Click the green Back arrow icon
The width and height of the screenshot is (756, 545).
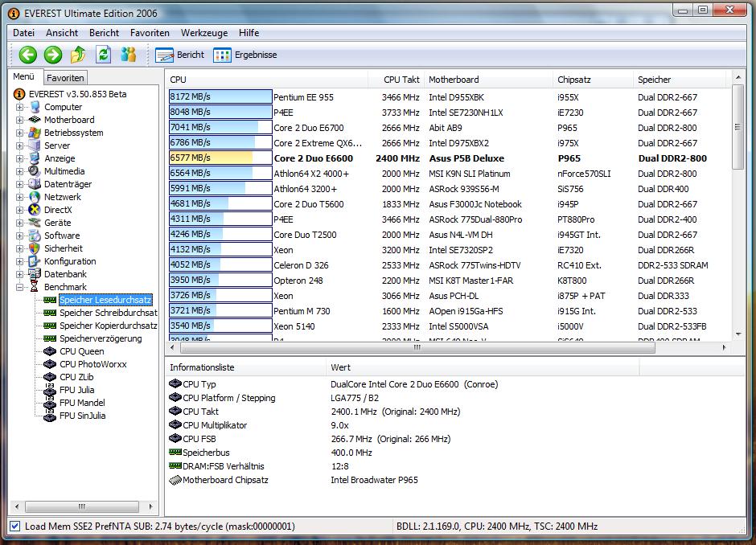tap(28, 55)
